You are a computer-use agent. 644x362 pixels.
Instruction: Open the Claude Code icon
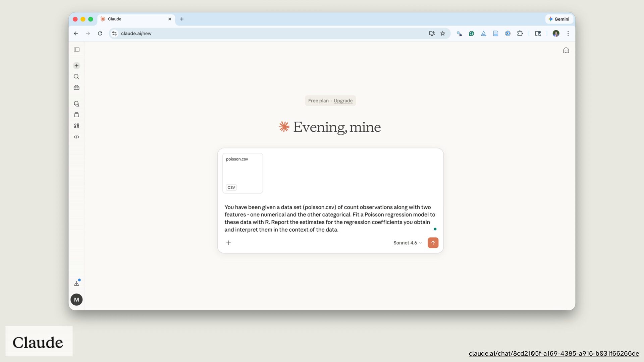click(76, 137)
